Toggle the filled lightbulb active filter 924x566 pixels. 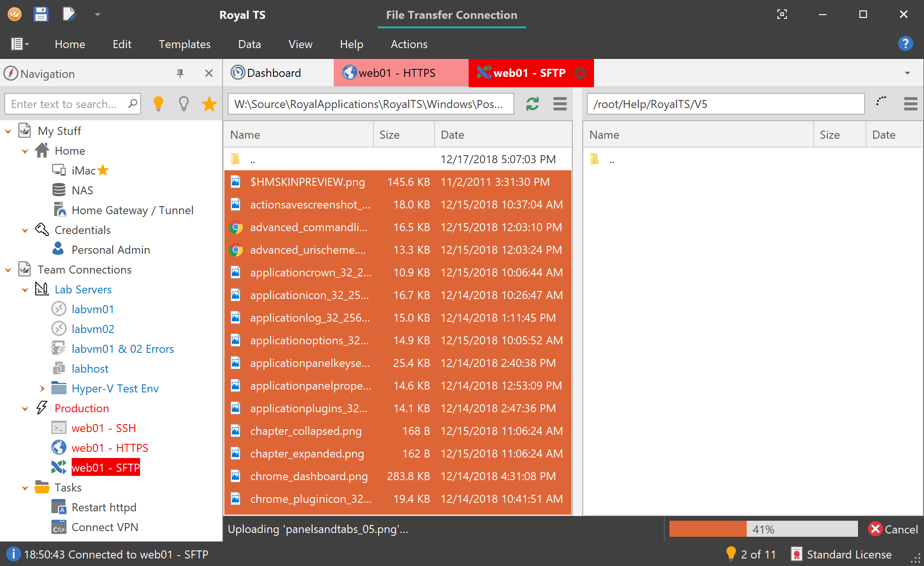[x=158, y=104]
